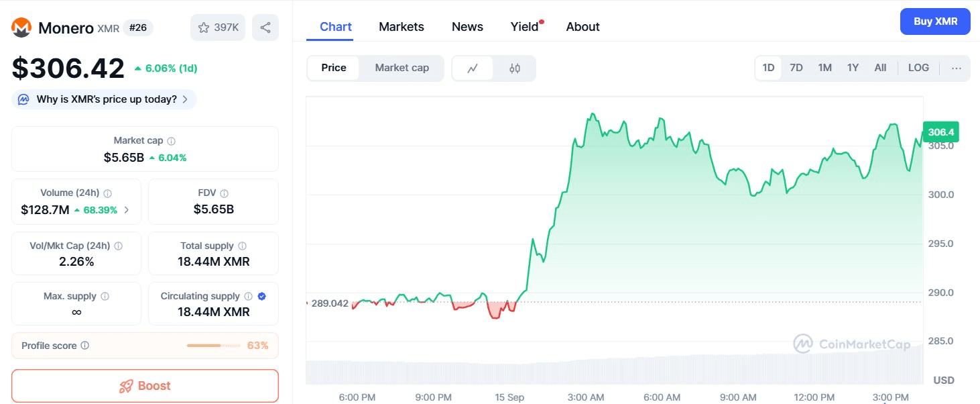
Task: Switch to line chart view icon
Action: [473, 68]
